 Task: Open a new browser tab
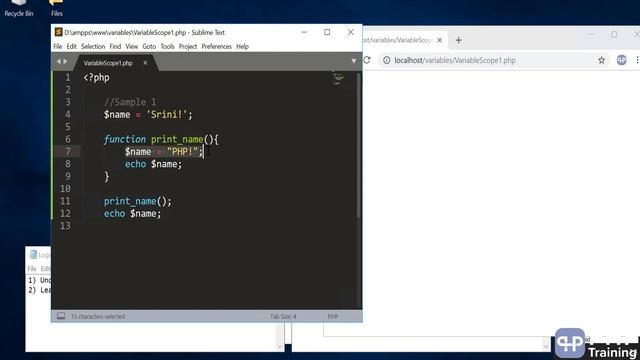[x=458, y=40]
